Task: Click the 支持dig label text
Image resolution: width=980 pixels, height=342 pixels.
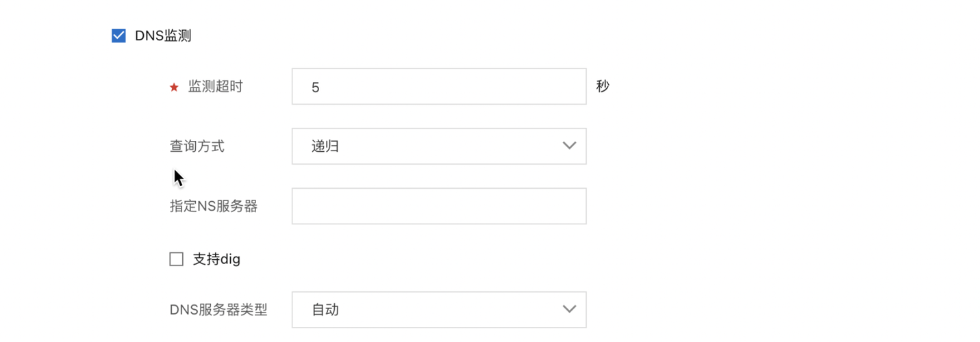Action: click(216, 259)
